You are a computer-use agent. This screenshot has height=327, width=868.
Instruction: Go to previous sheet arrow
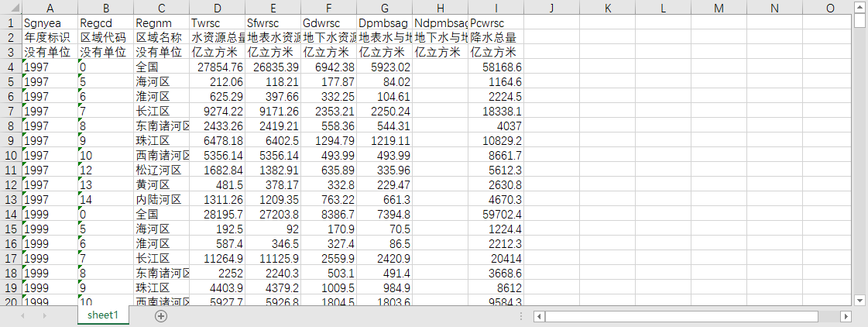(x=22, y=316)
